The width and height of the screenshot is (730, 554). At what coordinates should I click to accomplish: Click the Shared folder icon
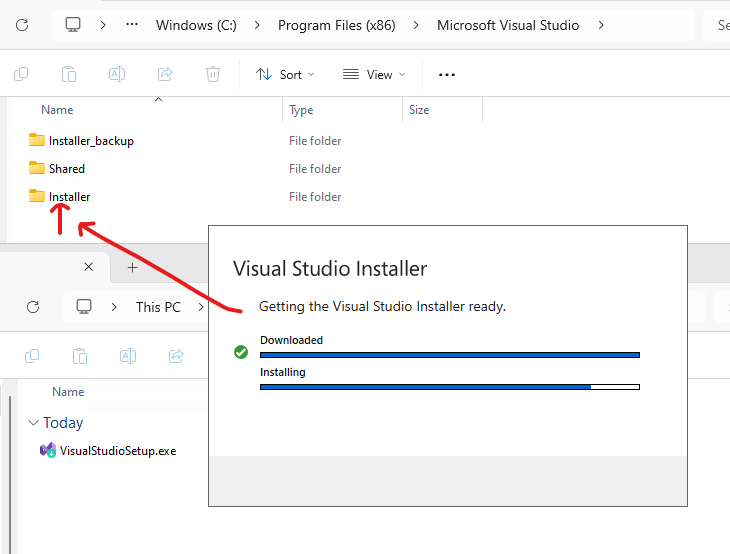pos(37,168)
